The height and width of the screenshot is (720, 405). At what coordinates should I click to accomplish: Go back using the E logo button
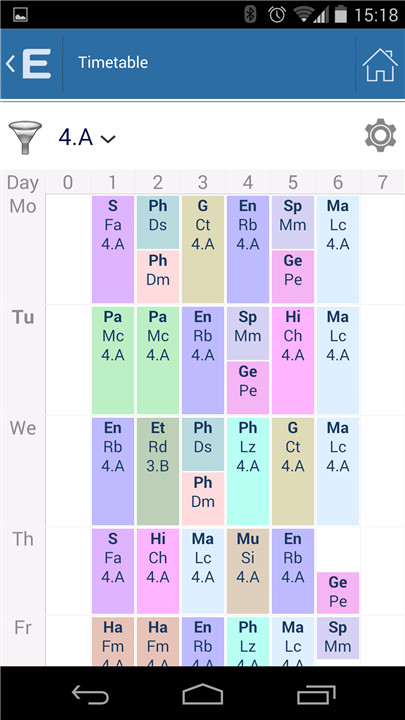click(28, 63)
